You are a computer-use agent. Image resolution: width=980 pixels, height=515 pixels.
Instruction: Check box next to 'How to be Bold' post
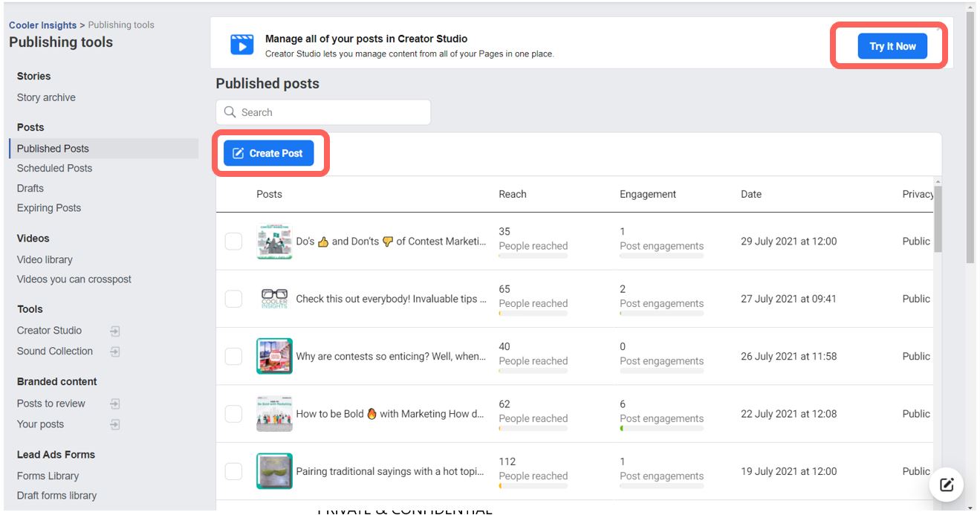point(233,414)
